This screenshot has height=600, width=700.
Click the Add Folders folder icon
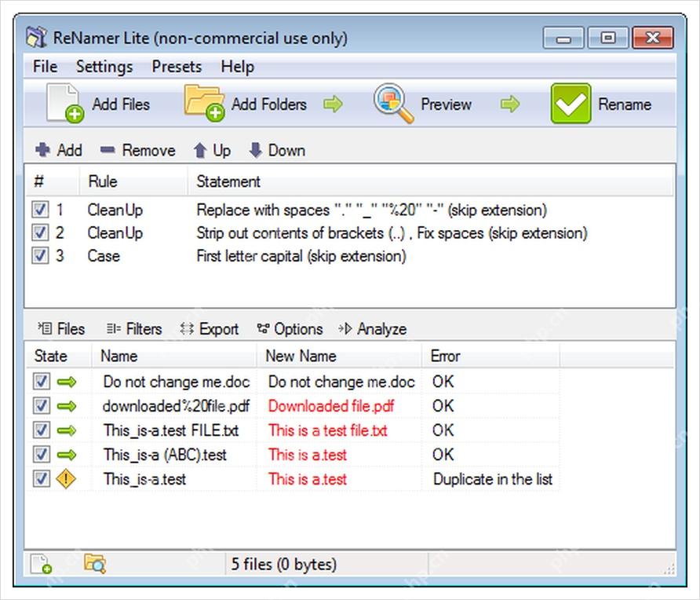(x=204, y=103)
